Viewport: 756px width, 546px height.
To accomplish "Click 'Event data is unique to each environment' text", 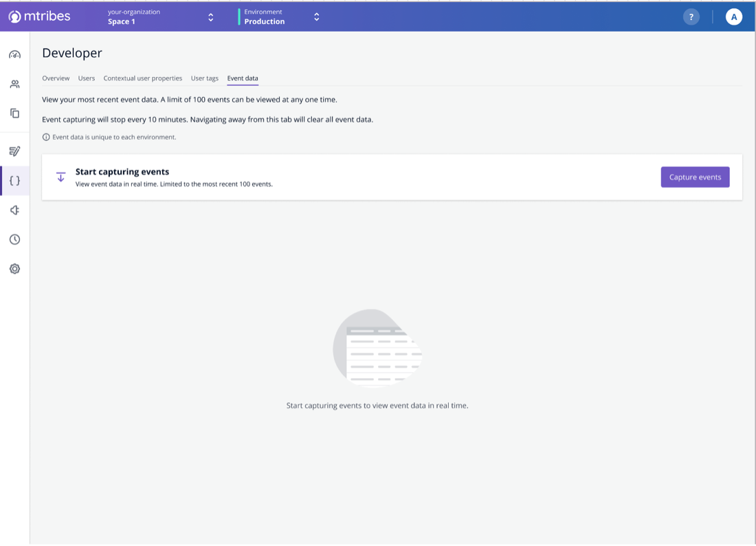I will point(114,137).
